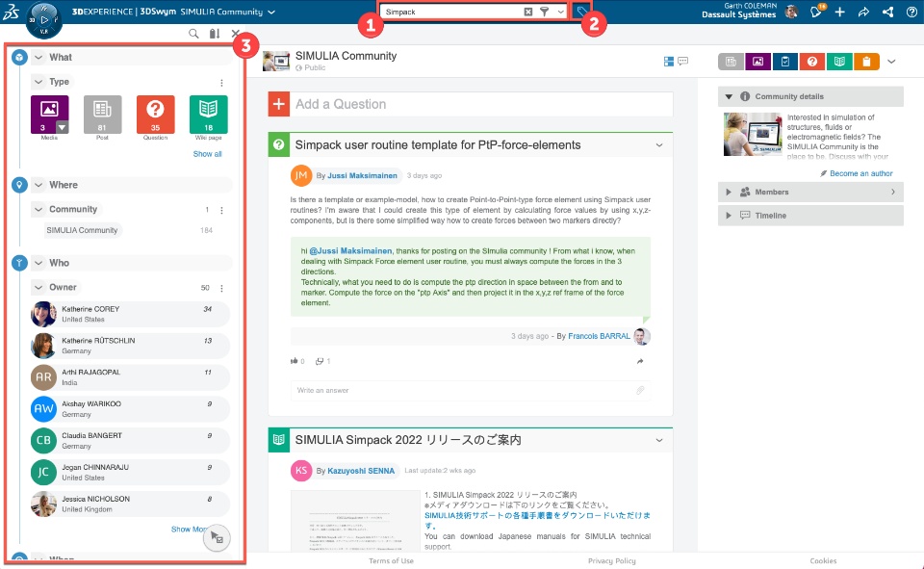Click the Simpack search input field
The height and width of the screenshot is (569, 924).
[x=452, y=12]
